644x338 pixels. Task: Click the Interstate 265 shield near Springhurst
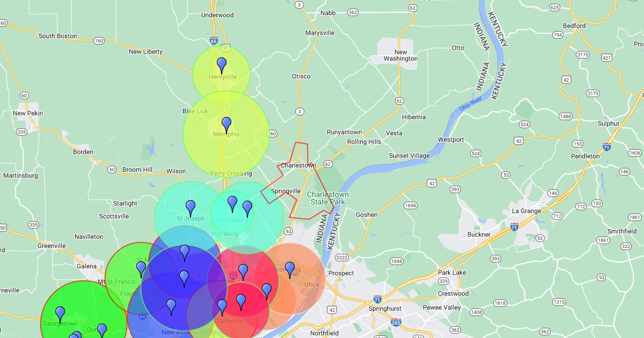pos(396,322)
